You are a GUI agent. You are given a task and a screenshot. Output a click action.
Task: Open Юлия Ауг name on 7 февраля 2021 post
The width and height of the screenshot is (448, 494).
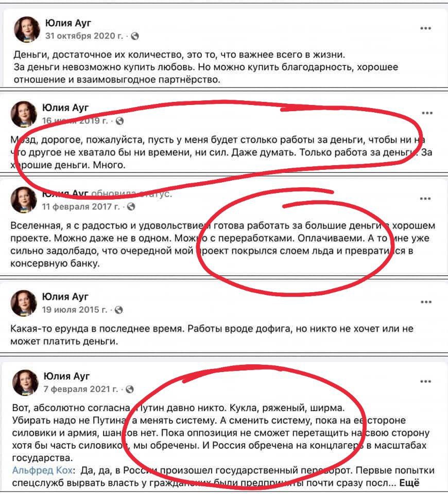(66, 376)
